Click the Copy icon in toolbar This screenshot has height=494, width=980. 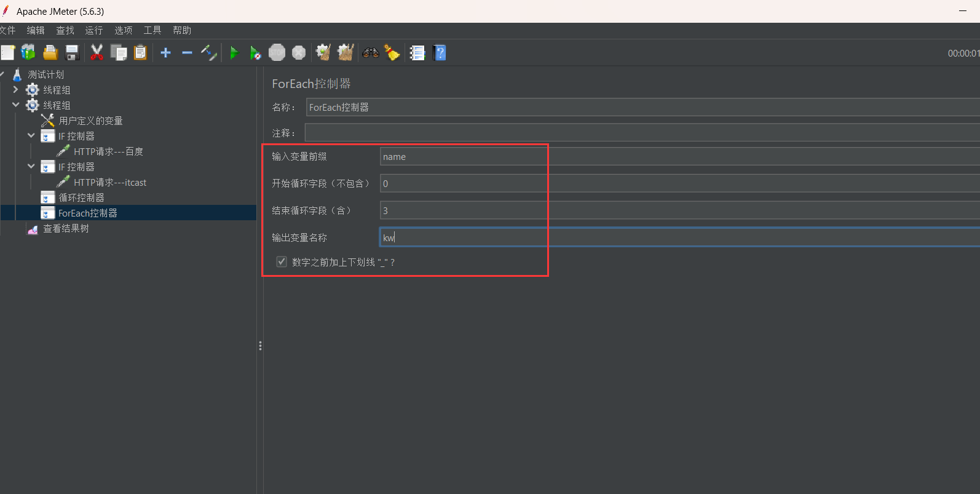point(119,53)
